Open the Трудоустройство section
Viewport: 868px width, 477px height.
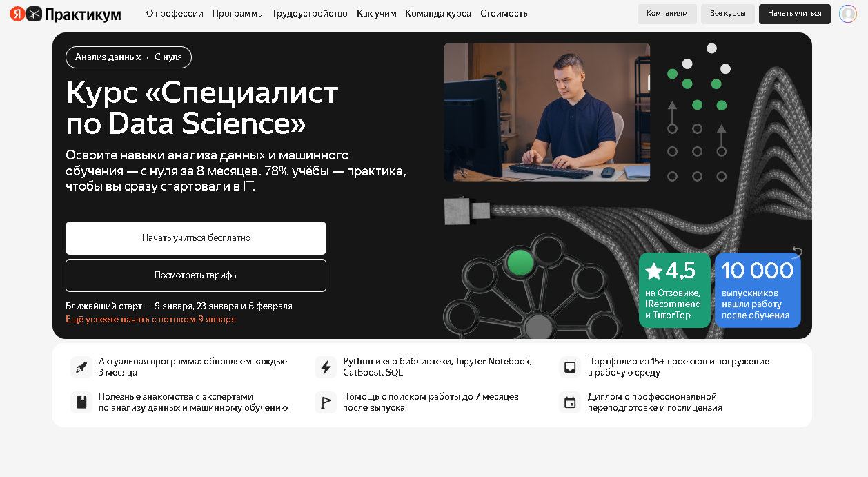click(310, 14)
